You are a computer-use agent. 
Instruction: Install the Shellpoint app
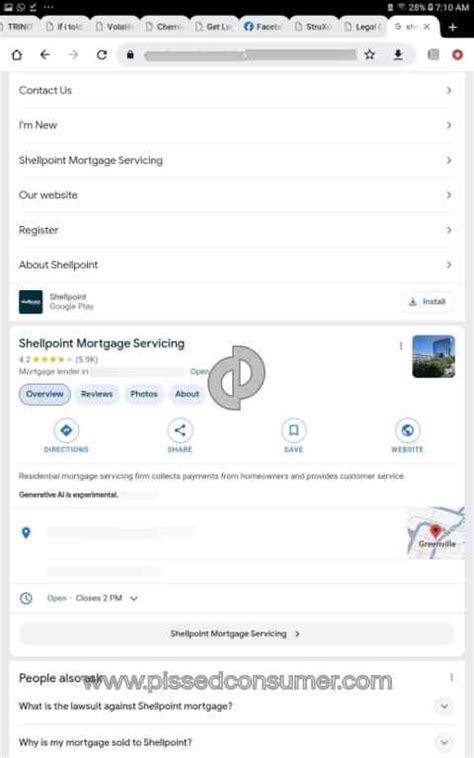tap(427, 302)
